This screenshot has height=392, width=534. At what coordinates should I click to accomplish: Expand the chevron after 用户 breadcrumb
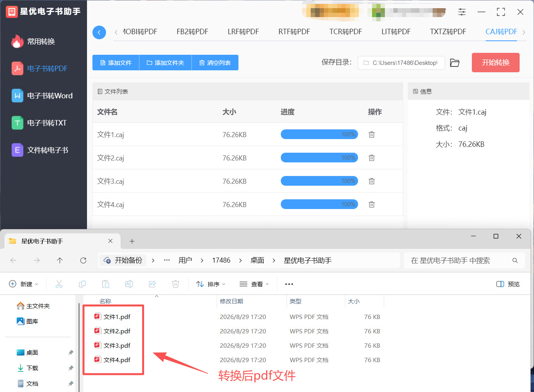tap(202, 260)
